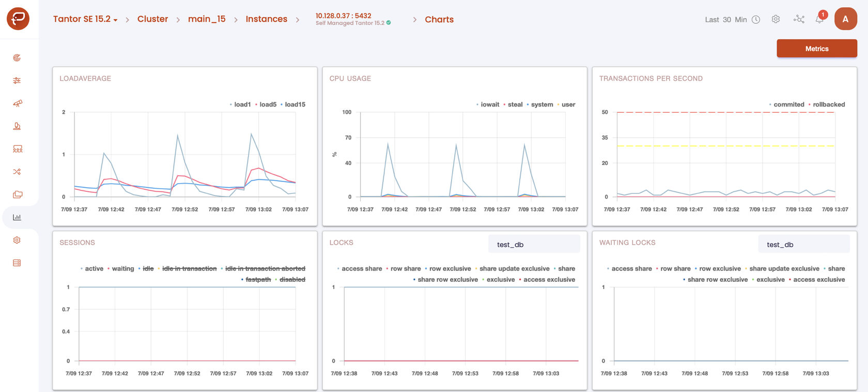Go to main_15 breadcrumb

click(x=207, y=19)
